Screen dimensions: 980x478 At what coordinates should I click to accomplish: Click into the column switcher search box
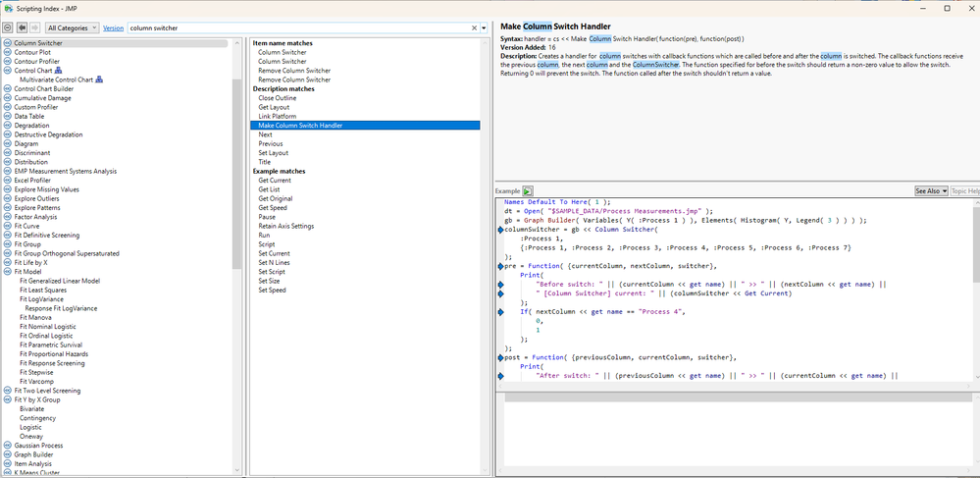[x=294, y=28]
